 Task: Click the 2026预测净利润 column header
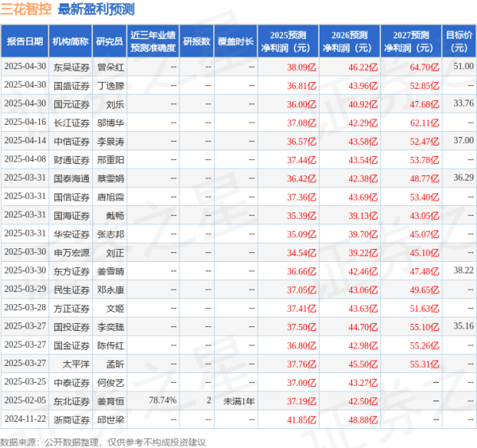tap(349, 41)
